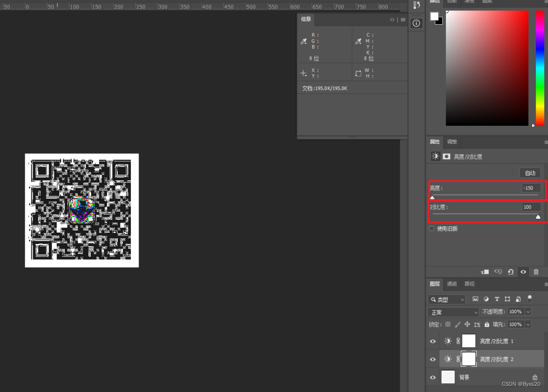Expand the 填充 fill slider arrow
Screen dimensions: 548x392
(x=528, y=324)
